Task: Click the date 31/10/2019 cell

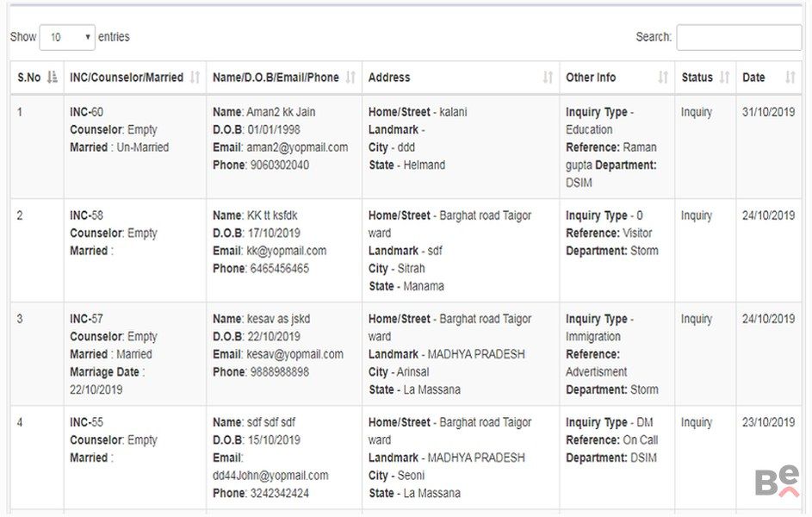Action: (768, 112)
